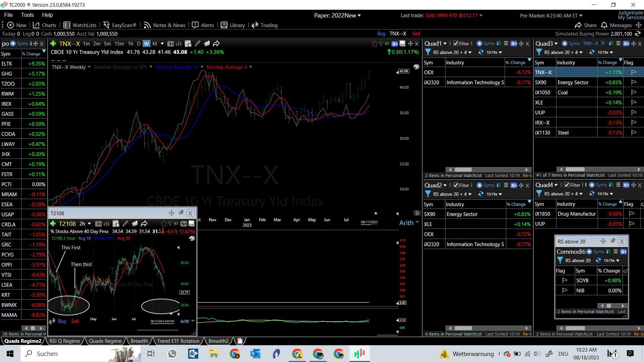Open the add indicator calendar-grid icon
This screenshot has height=362, width=644.
pos(188,44)
